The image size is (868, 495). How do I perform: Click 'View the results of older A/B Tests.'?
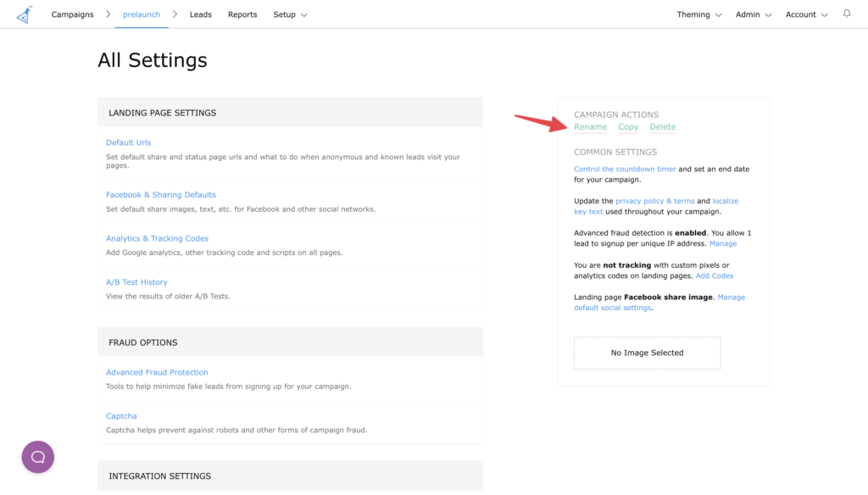169,296
